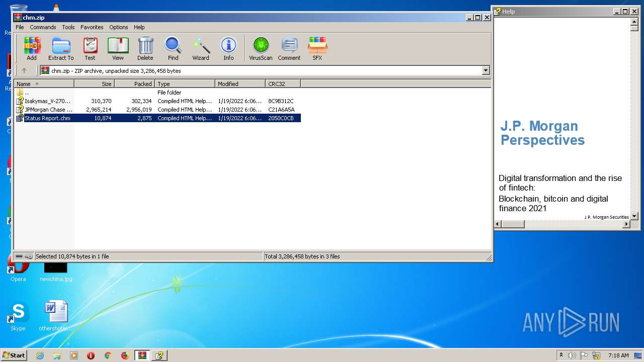Open the Favorites menu
The height and width of the screenshot is (362, 644).
point(92,27)
